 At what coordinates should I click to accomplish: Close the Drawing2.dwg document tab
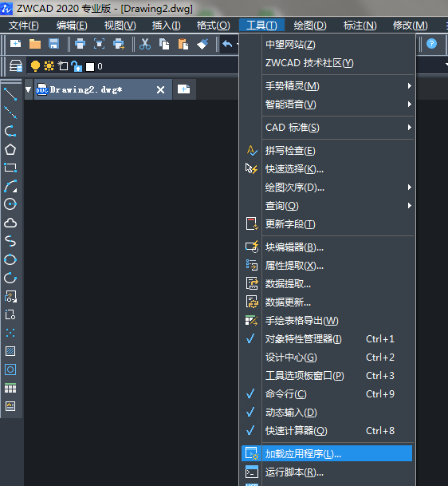coord(160,90)
